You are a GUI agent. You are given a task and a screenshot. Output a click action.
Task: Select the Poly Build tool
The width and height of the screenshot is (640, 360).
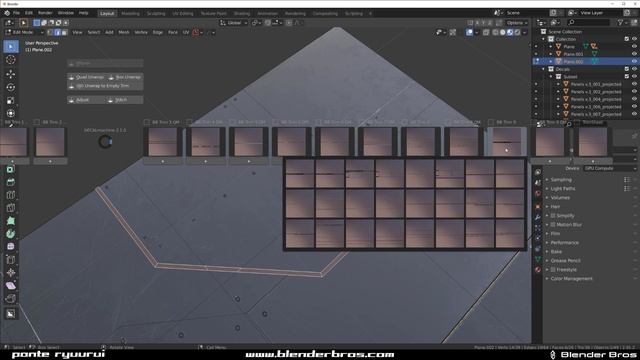(x=11, y=221)
